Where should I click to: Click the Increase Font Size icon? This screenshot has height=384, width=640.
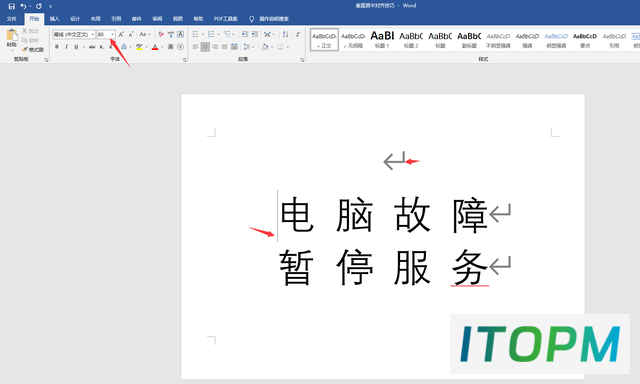click(121, 35)
